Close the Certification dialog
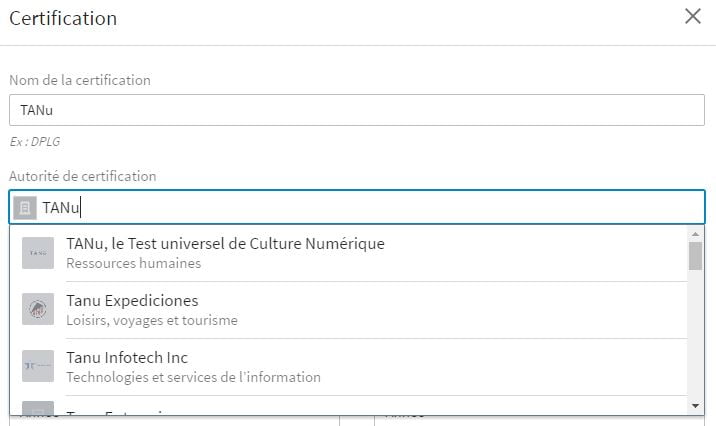 (692, 17)
